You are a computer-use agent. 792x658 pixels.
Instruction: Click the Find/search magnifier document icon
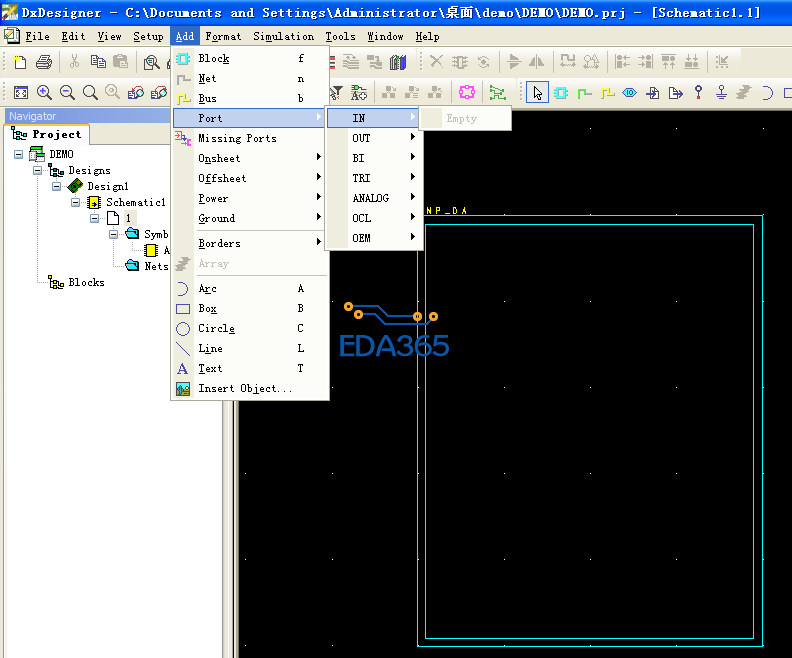point(152,63)
